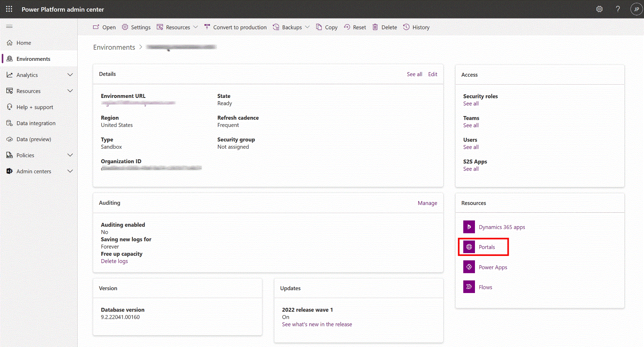Click See all under Teams
Screen dimensions: 644x347
click(x=471, y=125)
